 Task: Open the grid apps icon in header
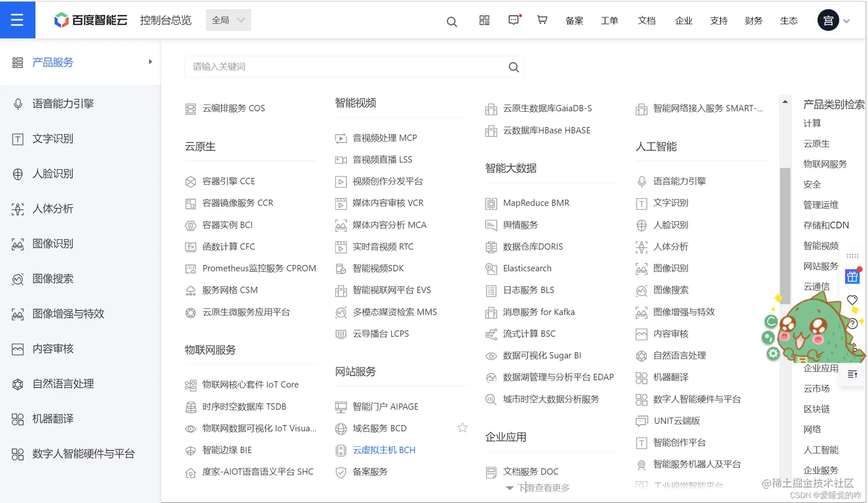[485, 20]
